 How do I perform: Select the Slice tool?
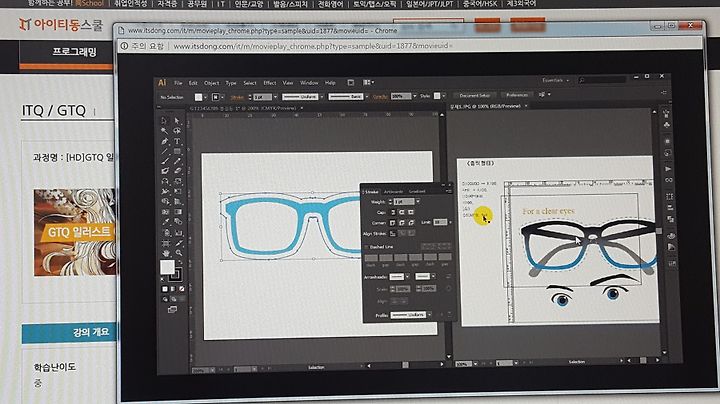pyautogui.click(x=179, y=243)
